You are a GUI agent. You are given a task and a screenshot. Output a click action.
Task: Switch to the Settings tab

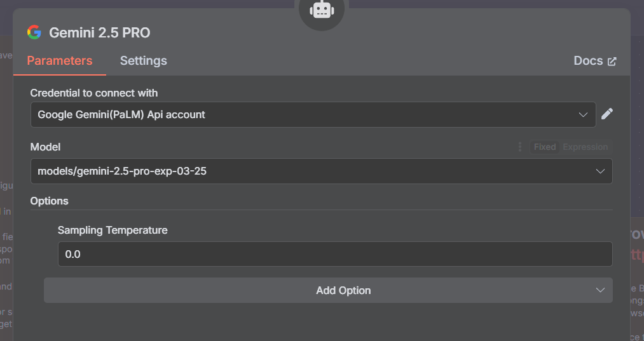point(144,61)
